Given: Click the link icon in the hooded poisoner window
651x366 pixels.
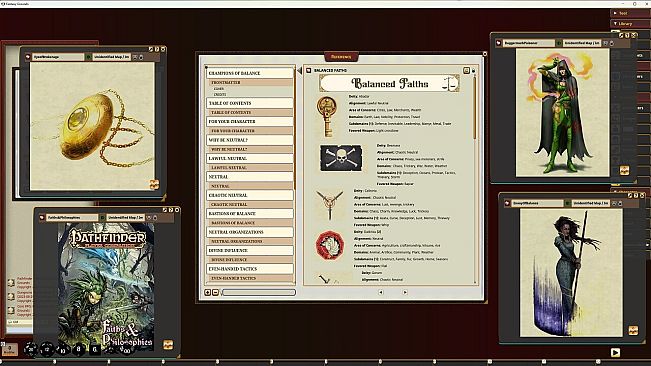Looking at the screenshot, I should (x=499, y=43).
